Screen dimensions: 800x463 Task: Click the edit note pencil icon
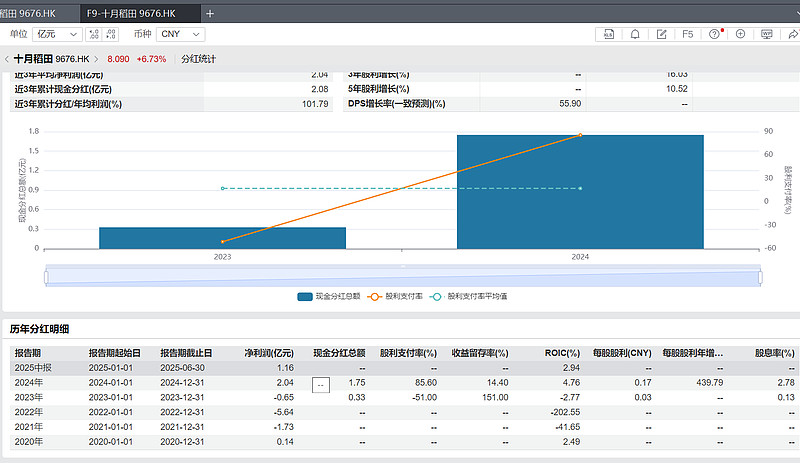[x=661, y=34]
